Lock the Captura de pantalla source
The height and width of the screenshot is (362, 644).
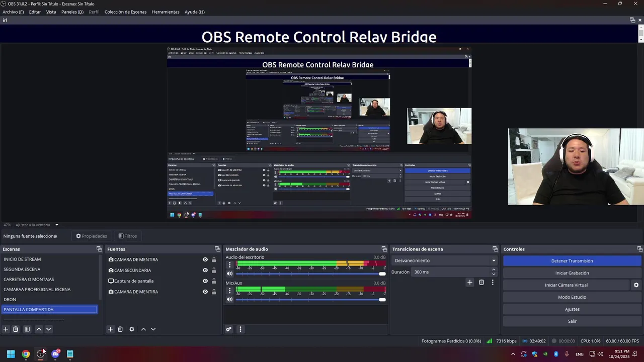tap(214, 281)
